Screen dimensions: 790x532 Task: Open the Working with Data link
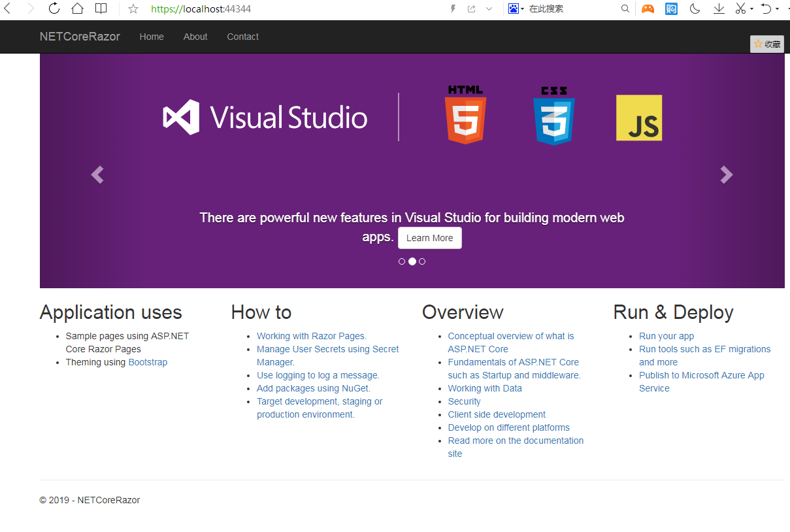pos(485,388)
